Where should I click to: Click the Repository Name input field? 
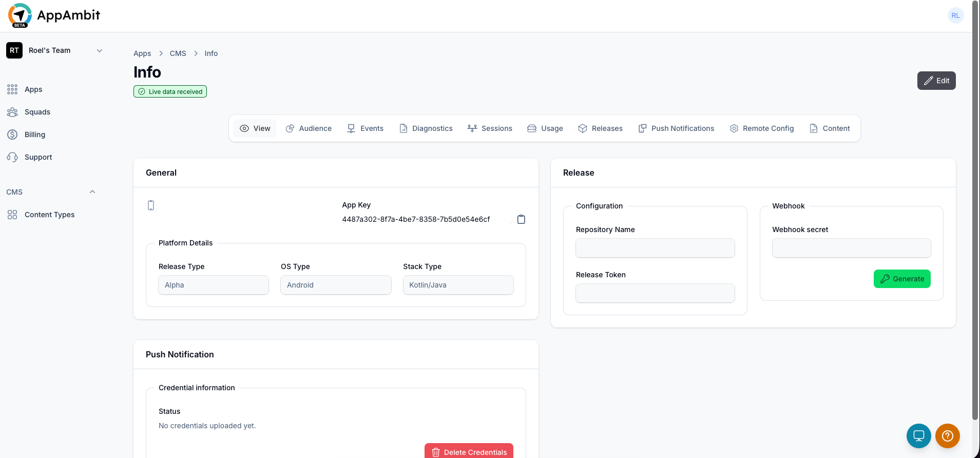[x=655, y=248]
